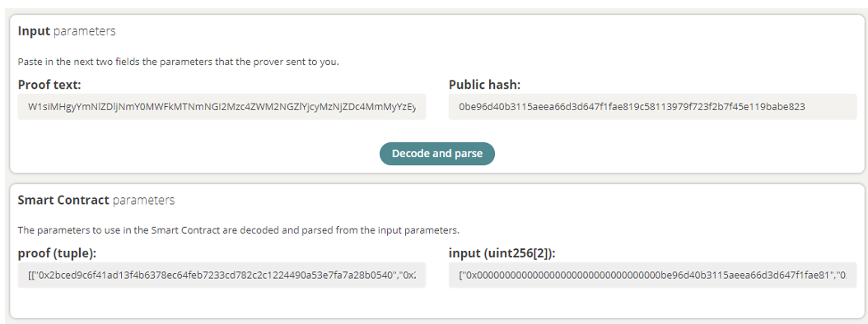Click the "decoded and parsed" description sentence
The width and height of the screenshot is (868, 324).
click(239, 229)
